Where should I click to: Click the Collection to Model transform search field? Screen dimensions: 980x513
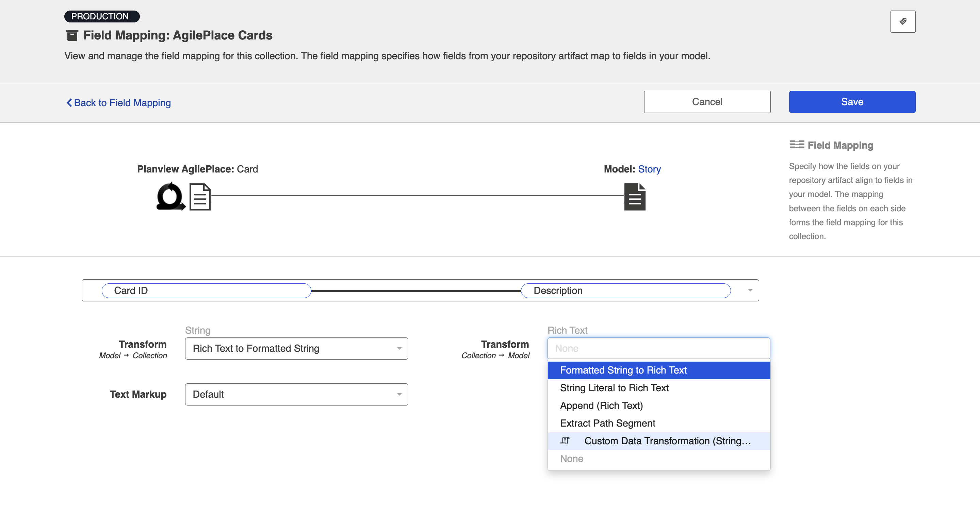(658, 348)
